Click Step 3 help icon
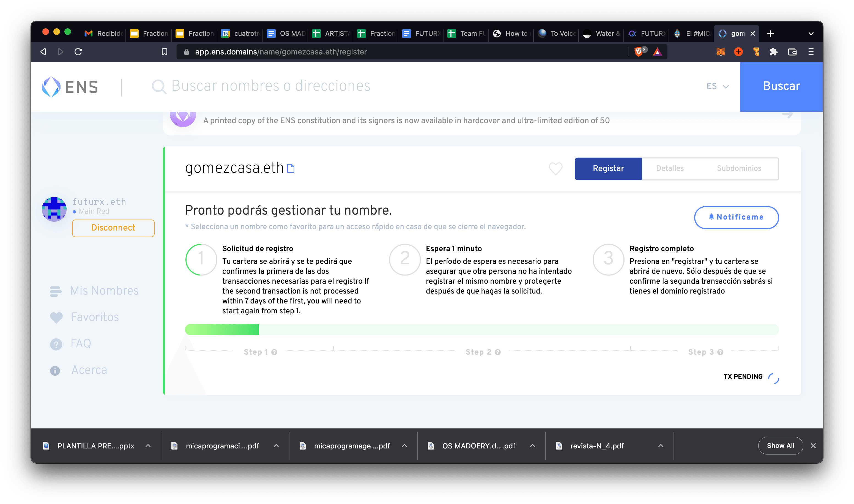This screenshot has height=504, width=854. click(720, 352)
